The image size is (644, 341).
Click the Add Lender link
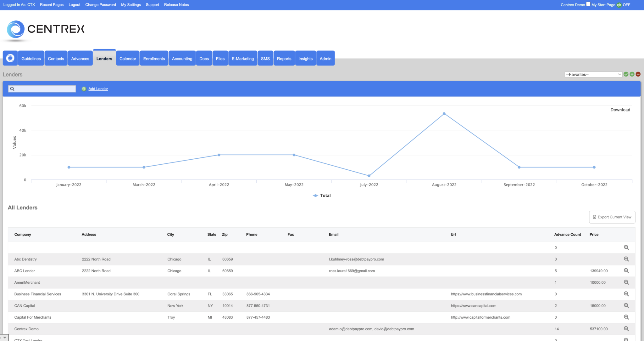[98, 89]
